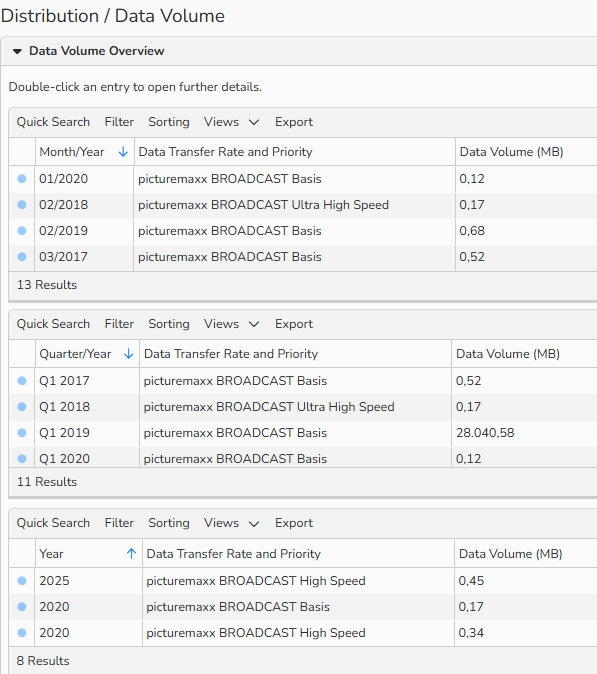Select the 02/2019 month cell

[x=64, y=231]
